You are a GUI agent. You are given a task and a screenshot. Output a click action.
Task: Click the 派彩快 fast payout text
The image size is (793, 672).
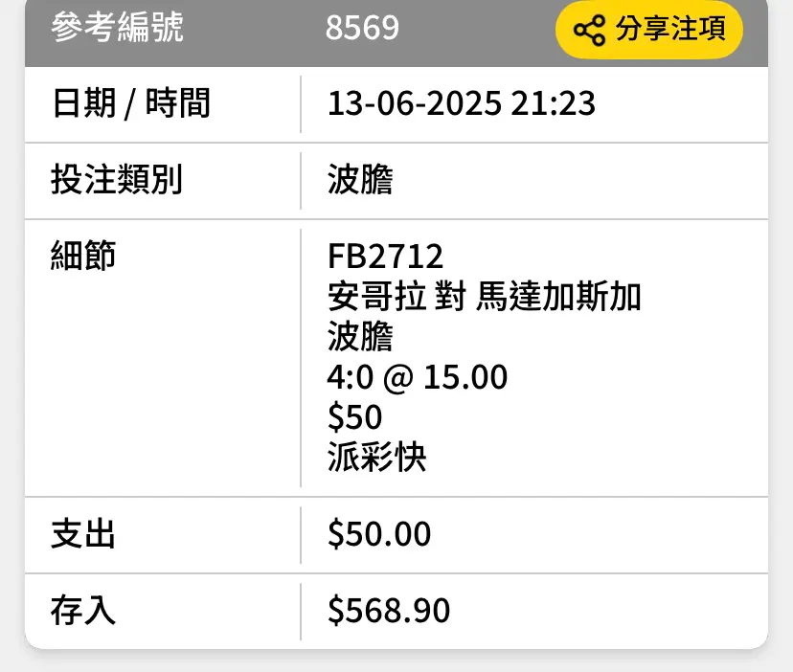376,458
